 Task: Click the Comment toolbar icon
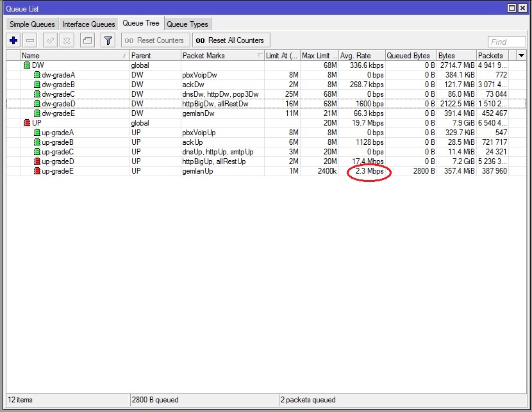click(x=87, y=41)
